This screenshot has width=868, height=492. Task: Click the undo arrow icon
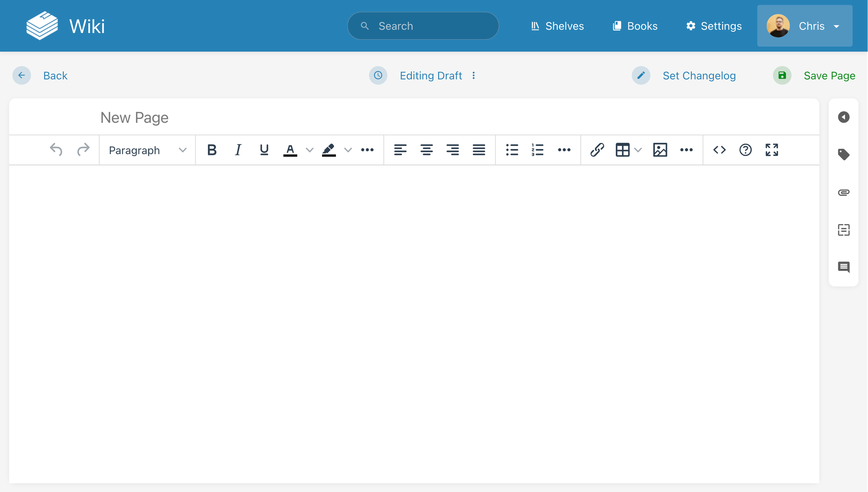[x=56, y=150]
